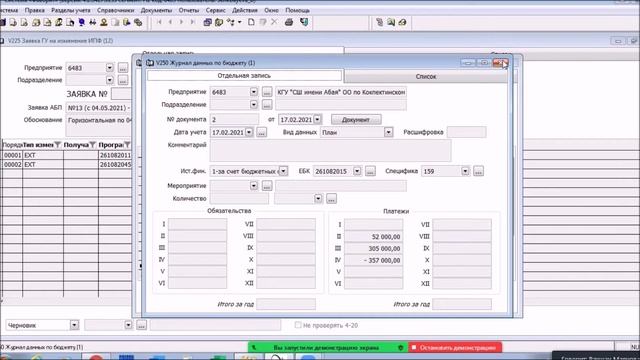
Task: Open ellipsis lookup next to Предприятие in dialog
Action: click(267, 92)
